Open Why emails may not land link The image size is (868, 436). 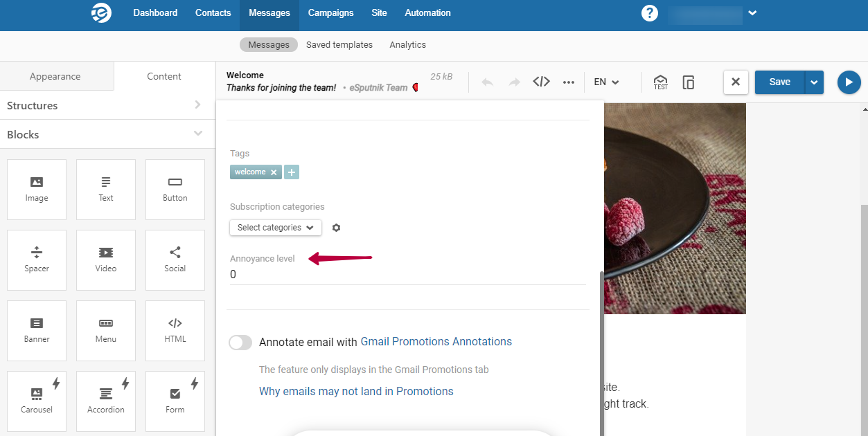(356, 392)
